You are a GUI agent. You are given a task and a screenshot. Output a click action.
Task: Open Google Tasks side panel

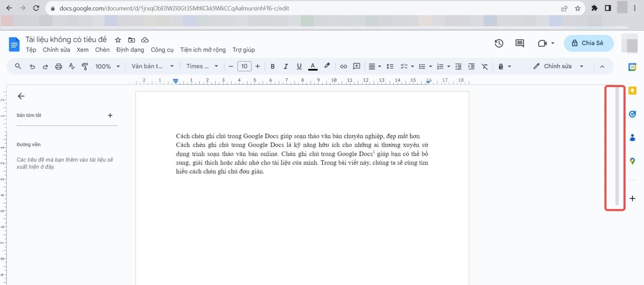(632, 114)
